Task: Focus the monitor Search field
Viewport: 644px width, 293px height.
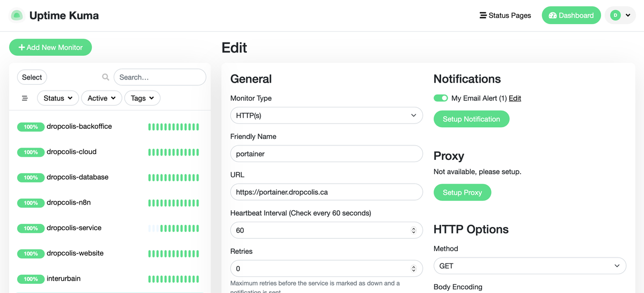Action: click(x=160, y=77)
